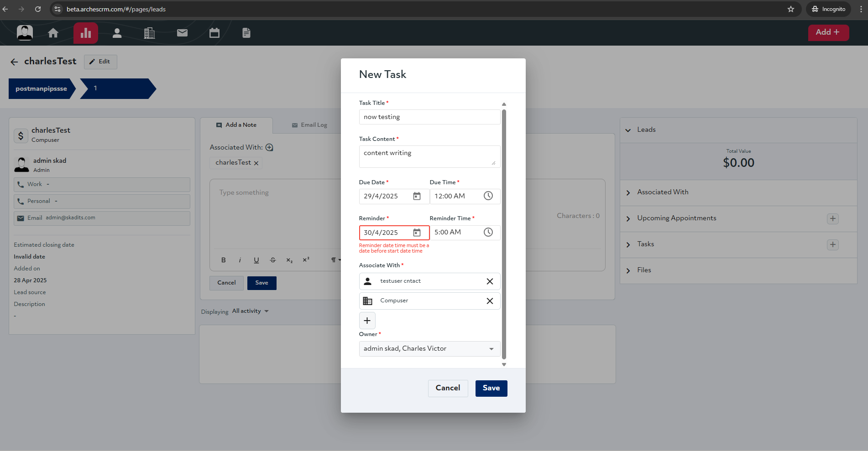Remove Compuser from Associate With list
Screen dimensions: 868x451
point(490,301)
